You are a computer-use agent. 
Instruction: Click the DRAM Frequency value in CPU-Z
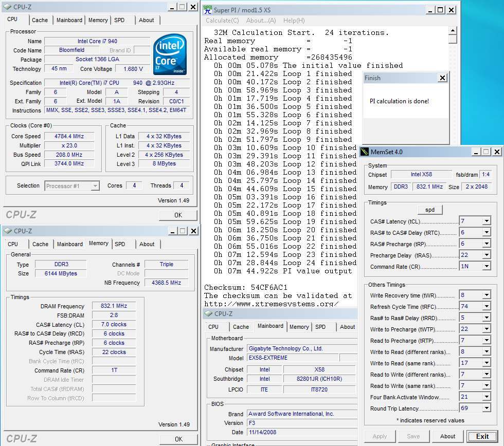coord(114,306)
